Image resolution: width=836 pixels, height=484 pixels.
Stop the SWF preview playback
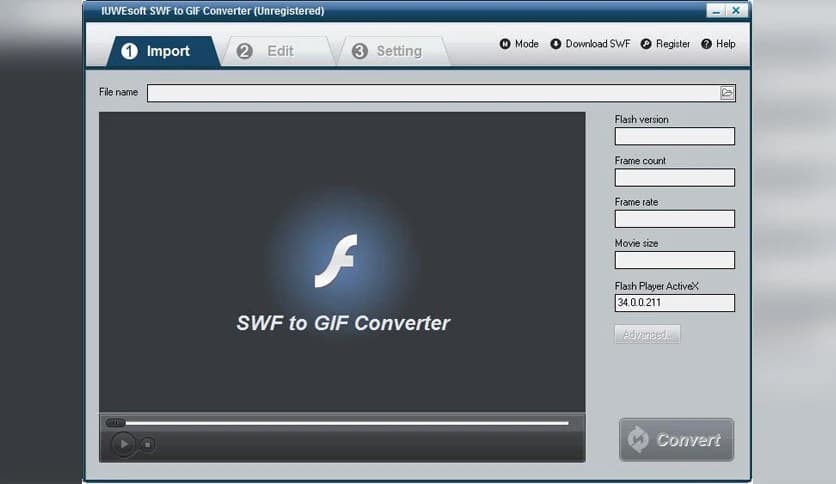(x=148, y=444)
